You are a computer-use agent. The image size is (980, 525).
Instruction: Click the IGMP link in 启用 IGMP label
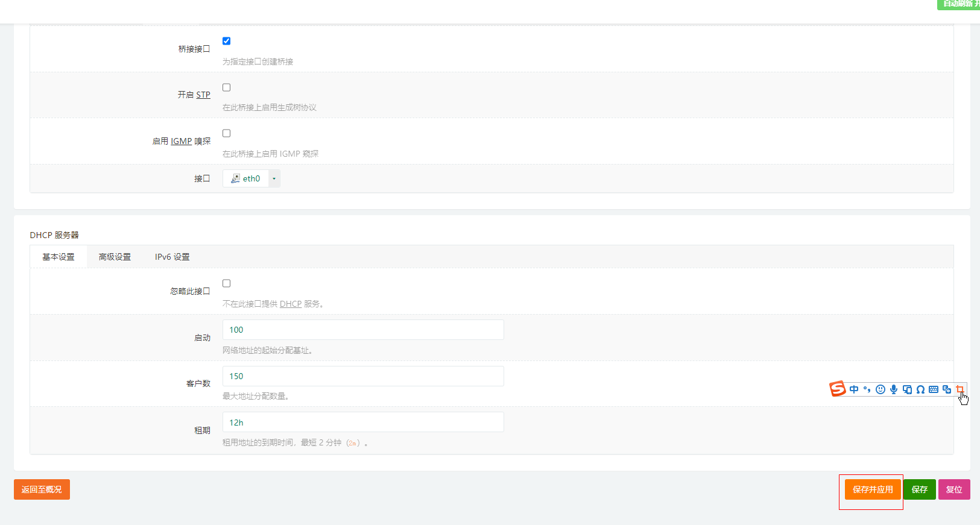[181, 141]
